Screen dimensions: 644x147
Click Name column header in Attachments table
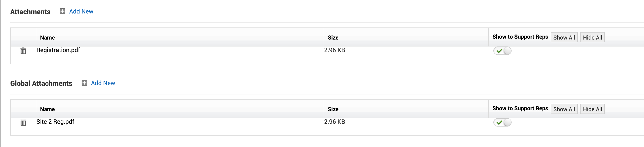click(x=47, y=38)
